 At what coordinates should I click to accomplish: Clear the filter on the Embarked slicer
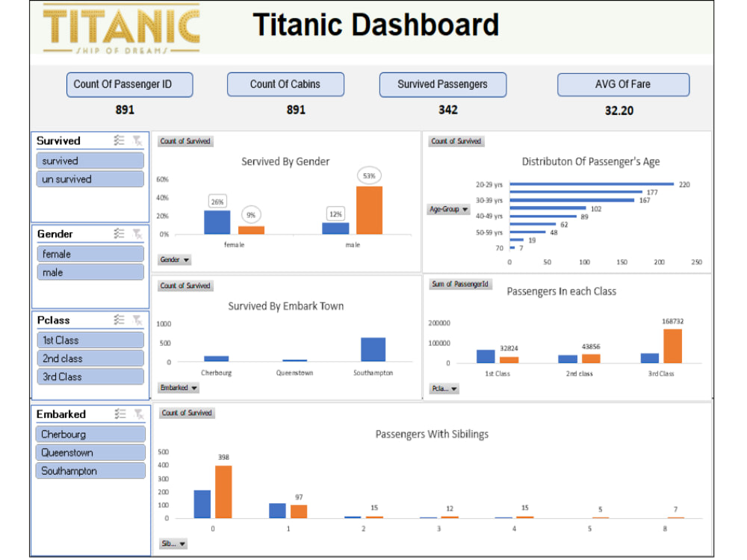(139, 414)
